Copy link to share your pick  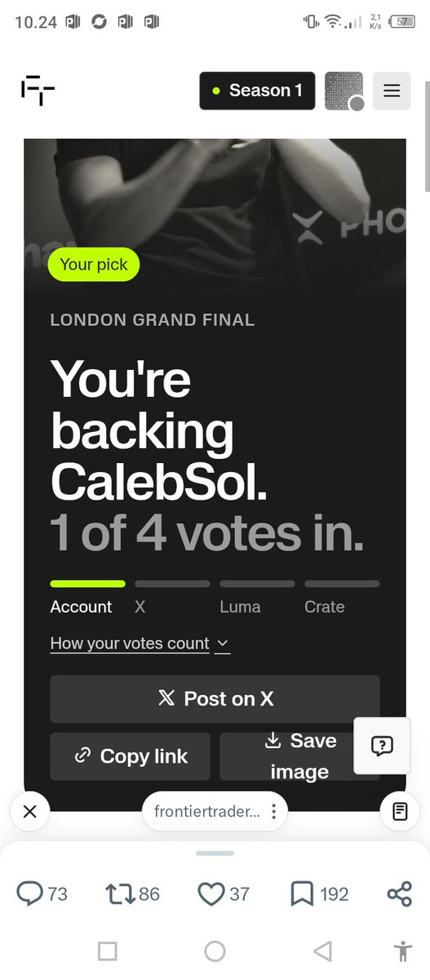pyautogui.click(x=130, y=756)
